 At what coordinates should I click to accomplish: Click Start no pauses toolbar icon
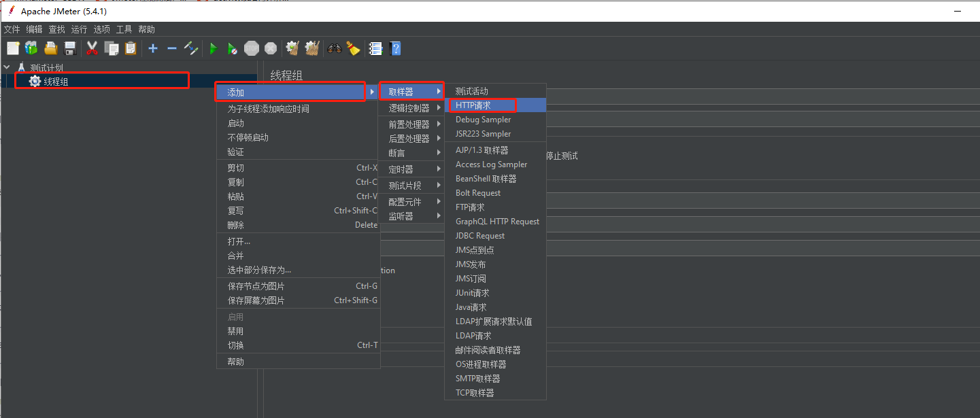233,48
